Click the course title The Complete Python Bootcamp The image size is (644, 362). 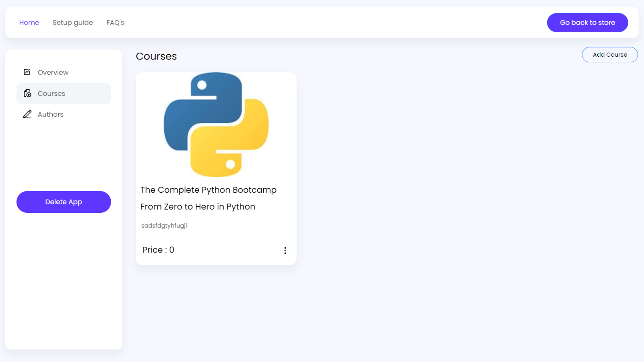coord(208,189)
